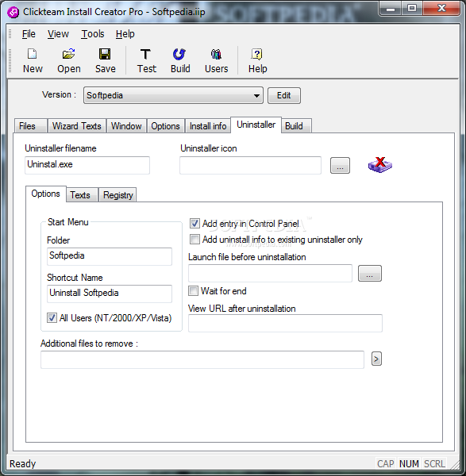Image resolution: width=466 pixels, height=476 pixels.
Task: Click the Shortcut Name field
Action: coord(110,294)
